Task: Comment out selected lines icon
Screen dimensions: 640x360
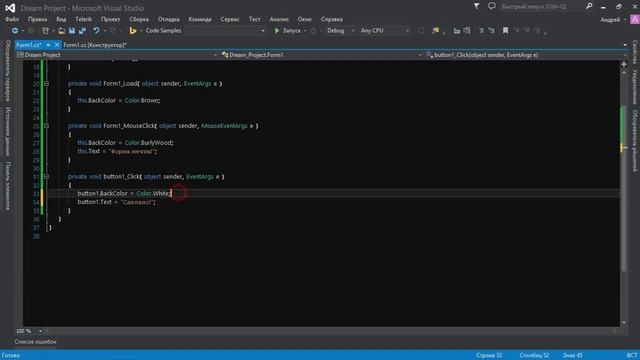Action: tap(481, 31)
